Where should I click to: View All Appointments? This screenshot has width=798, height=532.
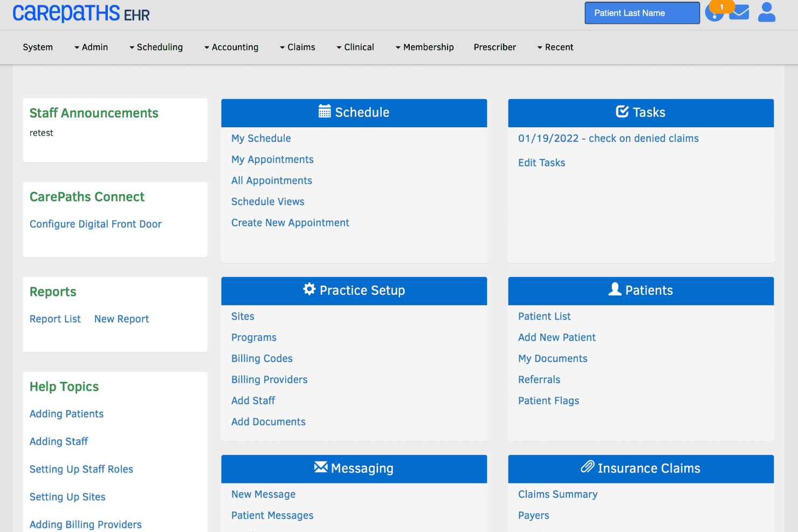(272, 181)
